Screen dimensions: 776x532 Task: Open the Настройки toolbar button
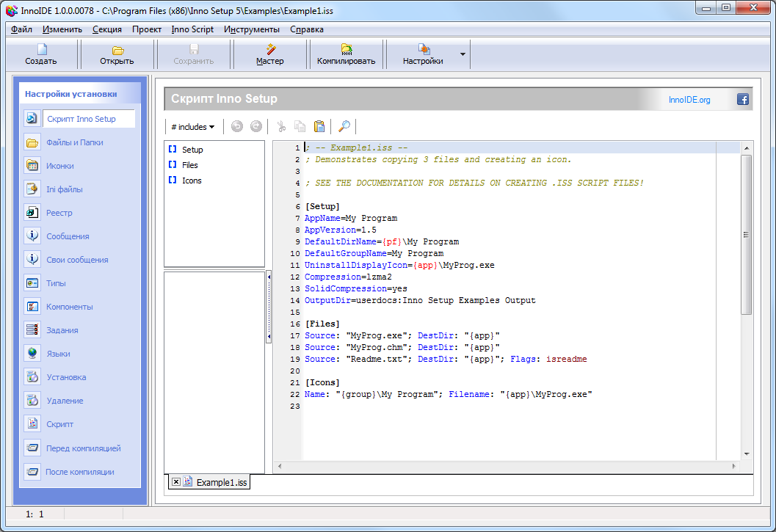[423, 54]
